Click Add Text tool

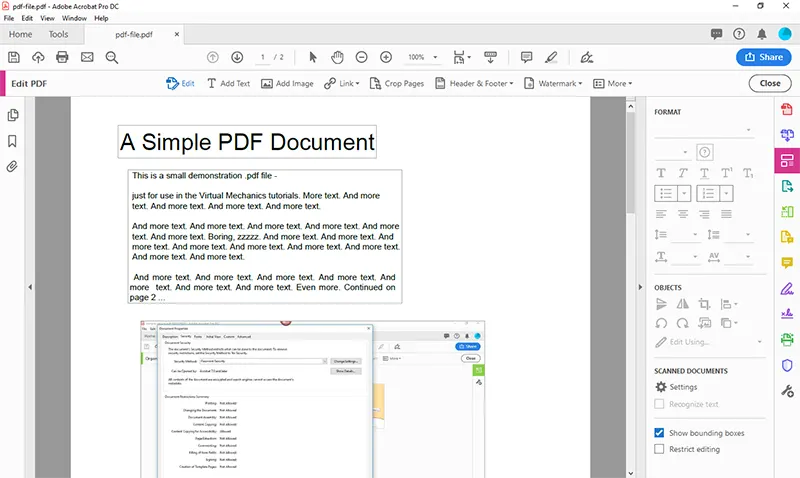click(x=229, y=83)
